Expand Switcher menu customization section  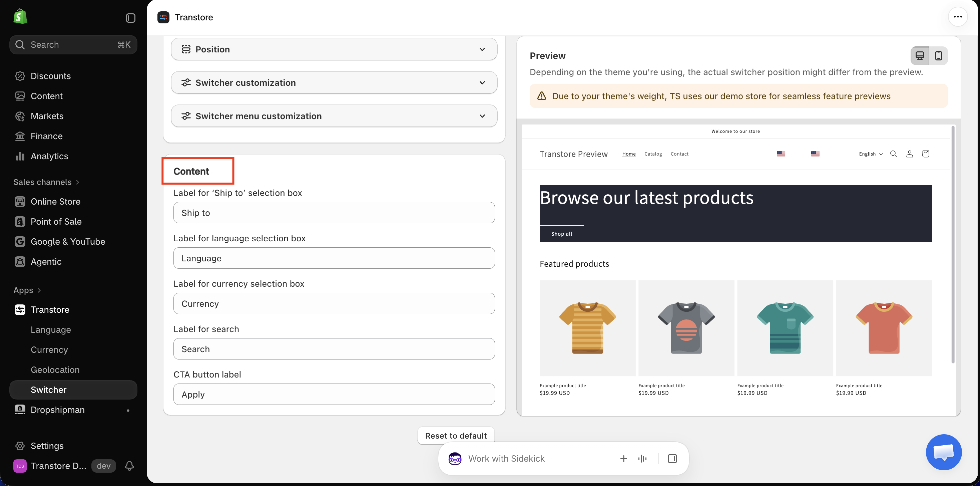[334, 116]
